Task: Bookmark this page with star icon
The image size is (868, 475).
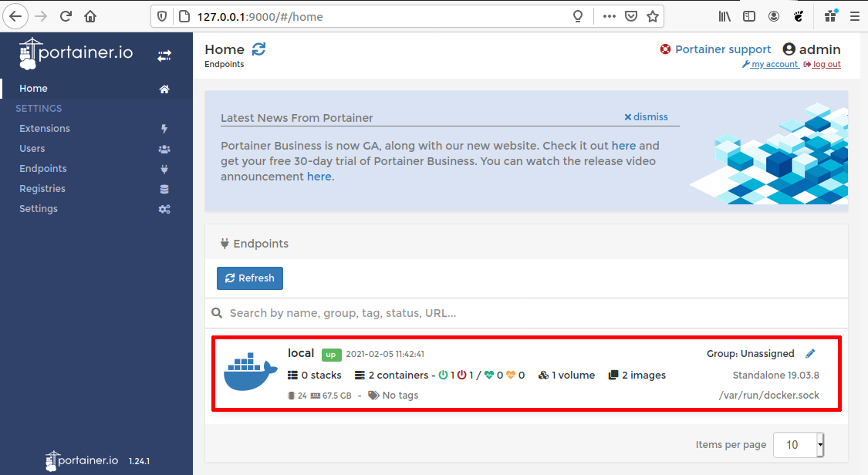Action: click(x=653, y=17)
